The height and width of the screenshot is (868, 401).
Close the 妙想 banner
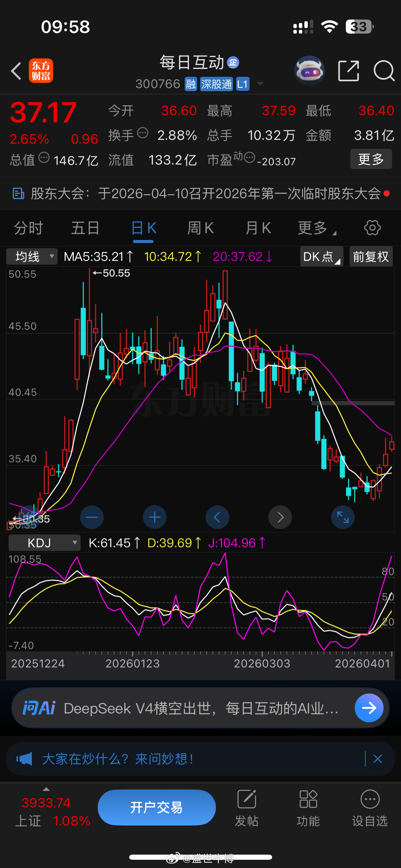point(378,759)
